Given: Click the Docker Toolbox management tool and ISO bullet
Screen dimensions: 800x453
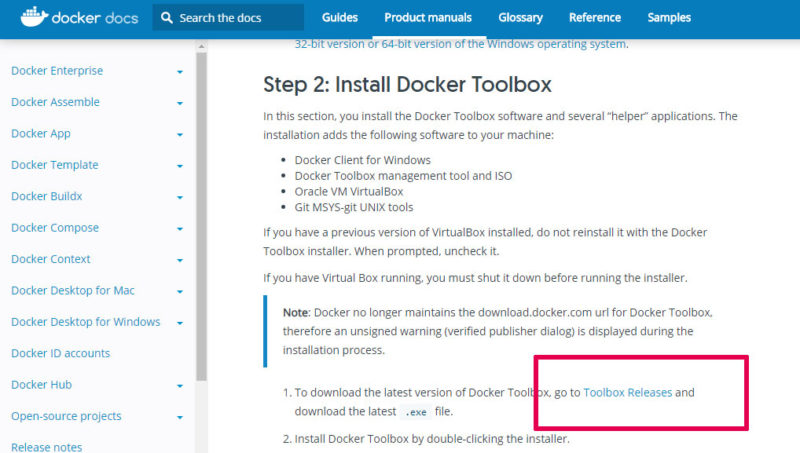Looking at the screenshot, I should (x=403, y=176).
